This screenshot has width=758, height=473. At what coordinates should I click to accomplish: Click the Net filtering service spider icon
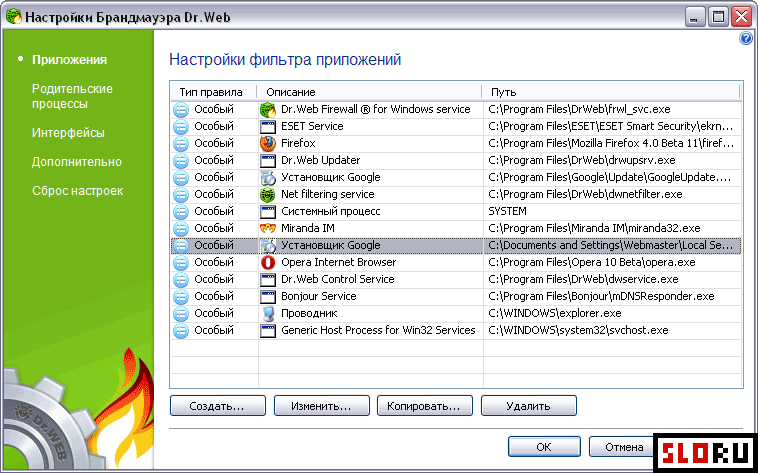click(x=267, y=194)
